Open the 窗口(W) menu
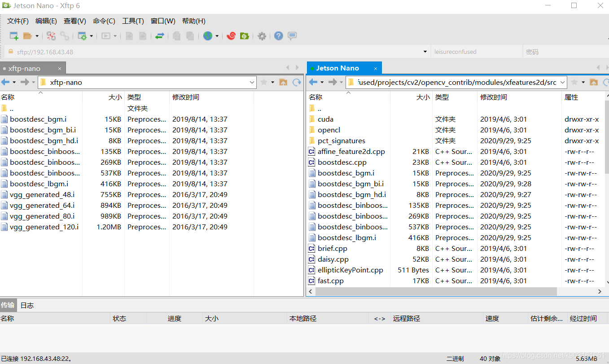The width and height of the screenshot is (609, 364). click(x=163, y=21)
